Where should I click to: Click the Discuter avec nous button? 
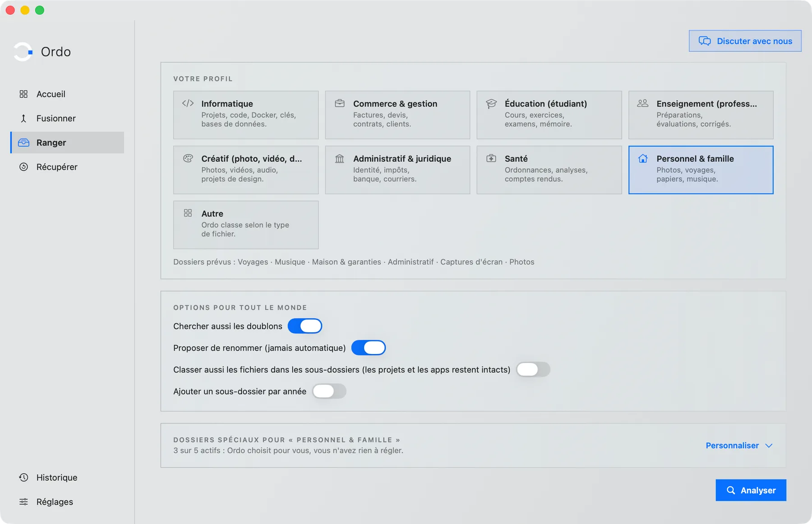(745, 41)
